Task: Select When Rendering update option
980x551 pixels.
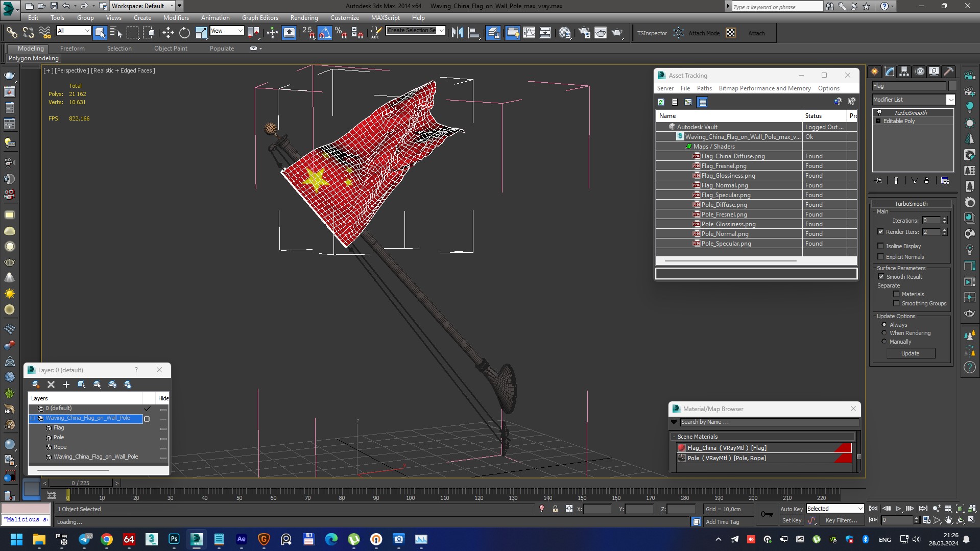Action: point(884,333)
